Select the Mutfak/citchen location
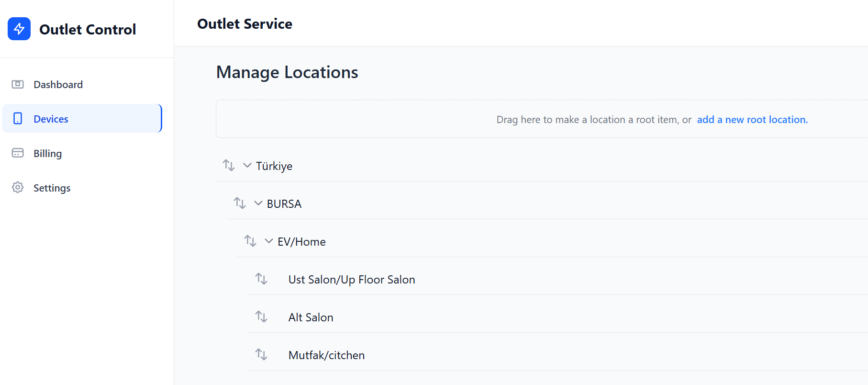Viewport: 868px width, 385px height. 326,355
